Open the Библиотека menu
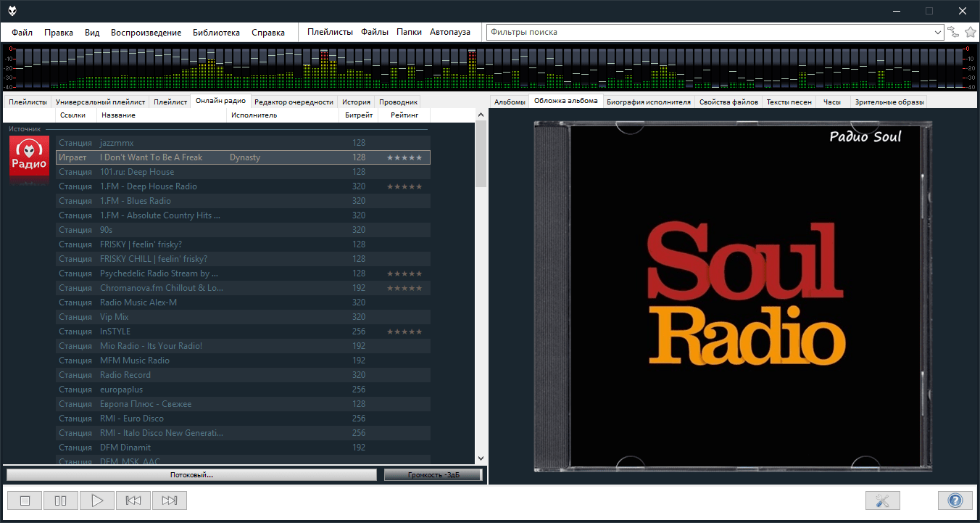Image resolution: width=980 pixels, height=523 pixels. click(x=216, y=32)
